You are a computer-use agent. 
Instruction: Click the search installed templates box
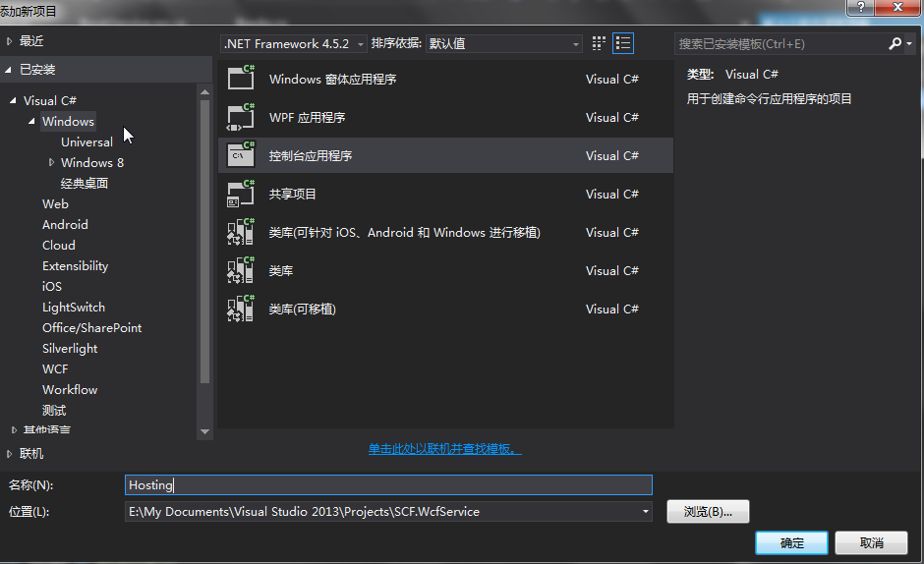point(780,43)
